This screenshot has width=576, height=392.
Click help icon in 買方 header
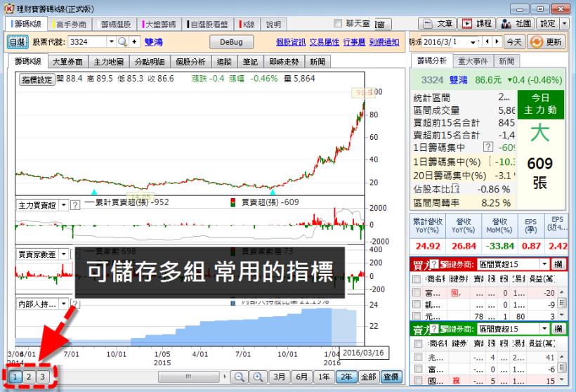[x=434, y=263]
